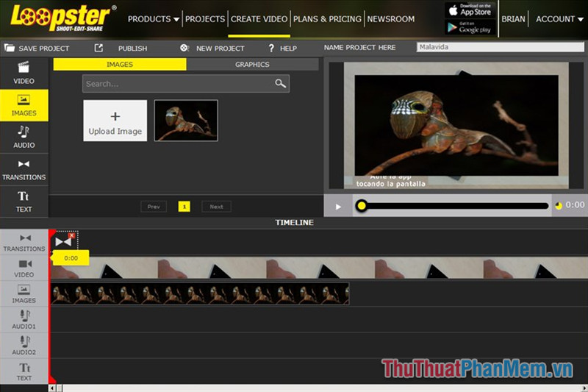Select the Text timeline track label
The height and width of the screenshot is (392, 588).
pos(24,371)
